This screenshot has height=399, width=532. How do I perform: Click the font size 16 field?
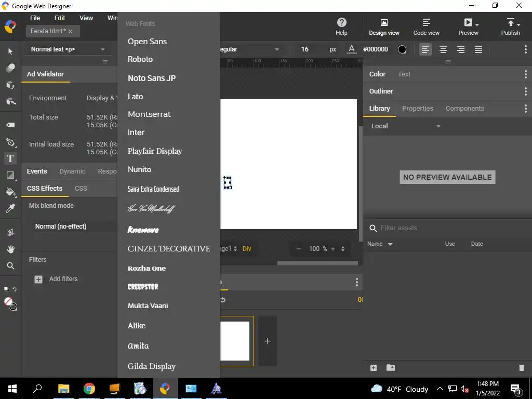[304, 49]
